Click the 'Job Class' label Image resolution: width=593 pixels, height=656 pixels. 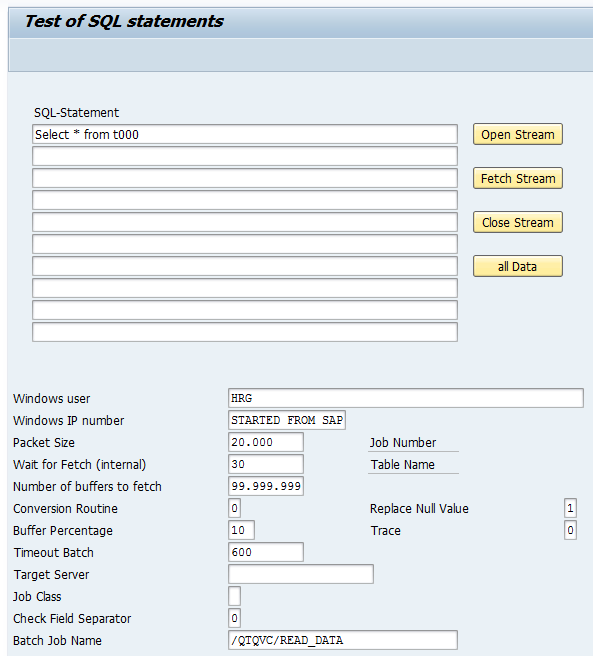(x=37, y=597)
